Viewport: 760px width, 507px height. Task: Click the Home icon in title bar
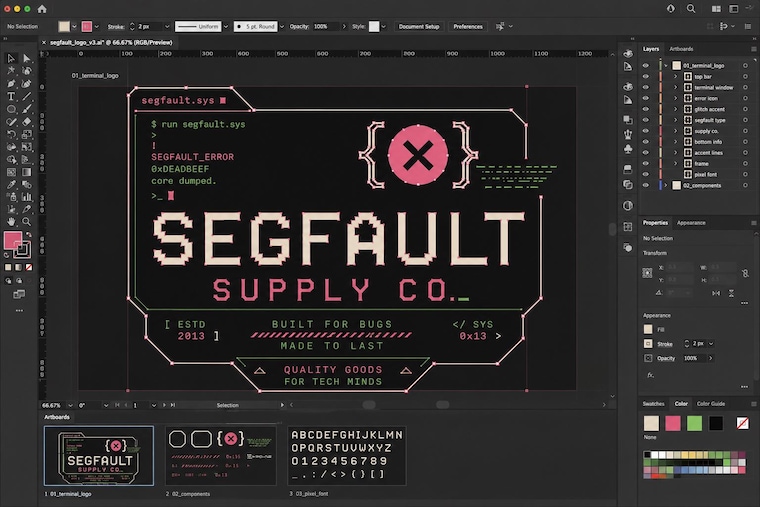pyautogui.click(x=42, y=9)
